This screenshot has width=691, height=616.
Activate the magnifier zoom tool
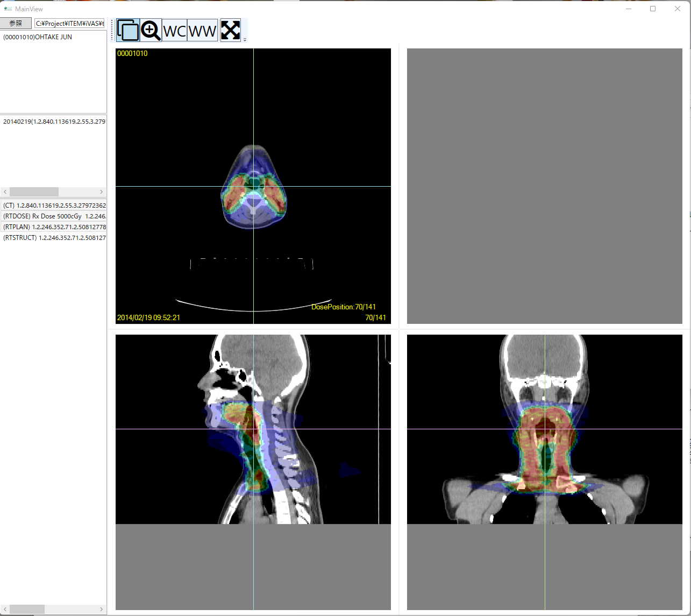[x=151, y=31]
